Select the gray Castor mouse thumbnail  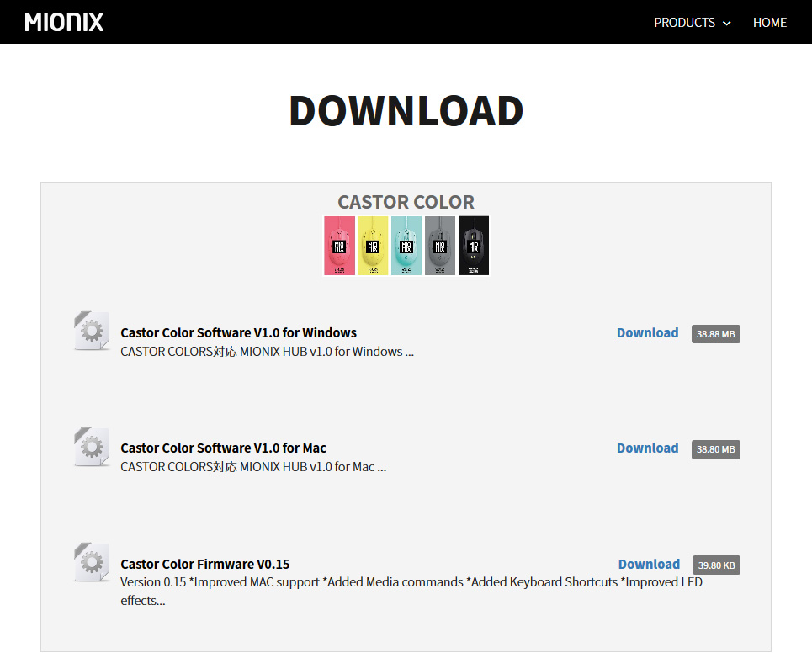440,246
